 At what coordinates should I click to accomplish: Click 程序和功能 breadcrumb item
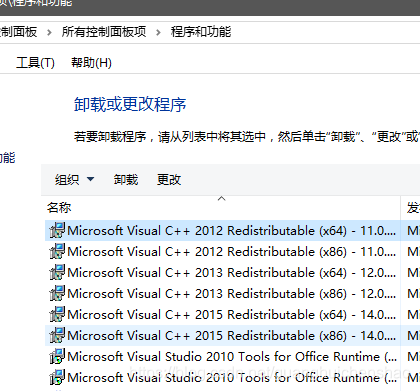[x=201, y=32]
